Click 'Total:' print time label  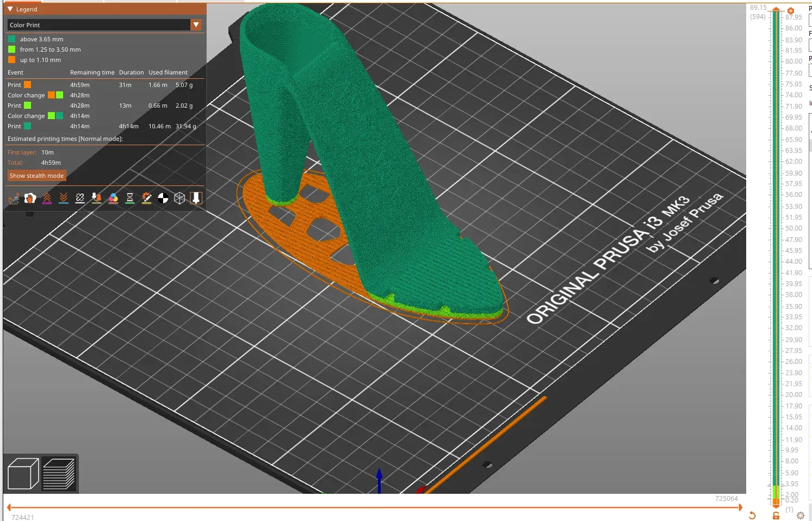pos(15,163)
